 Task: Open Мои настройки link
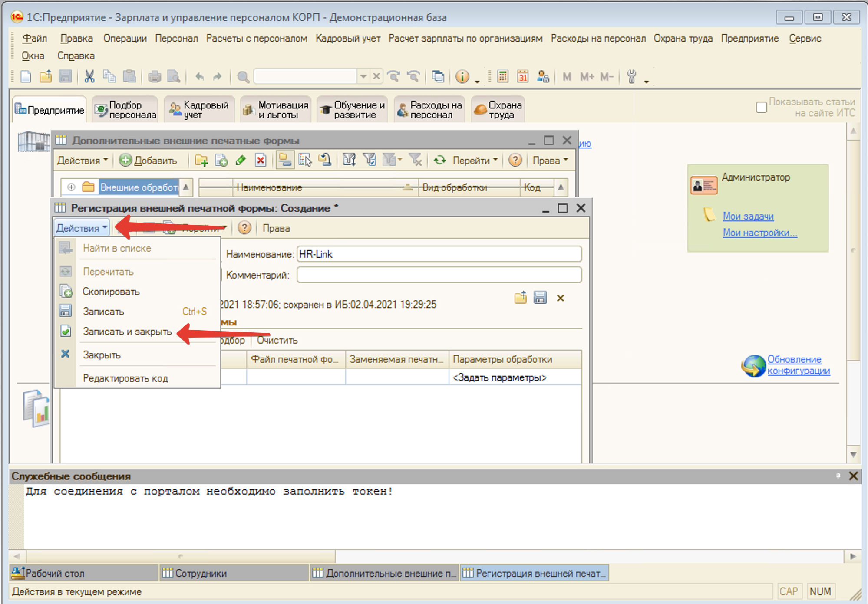760,233
